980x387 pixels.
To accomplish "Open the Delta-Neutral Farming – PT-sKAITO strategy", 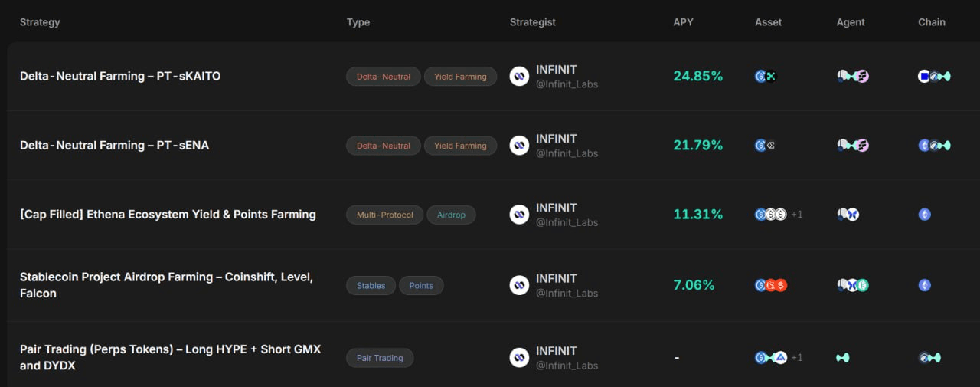I will (120, 76).
